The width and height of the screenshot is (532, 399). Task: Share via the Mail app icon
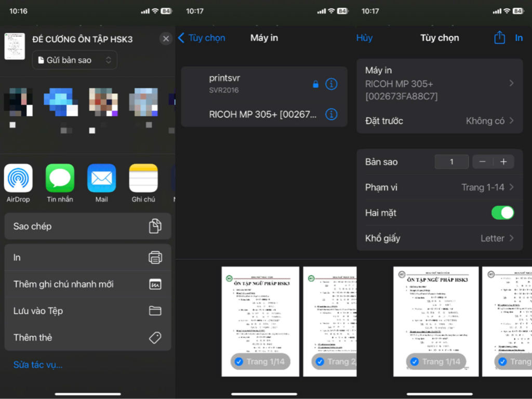pos(101,178)
